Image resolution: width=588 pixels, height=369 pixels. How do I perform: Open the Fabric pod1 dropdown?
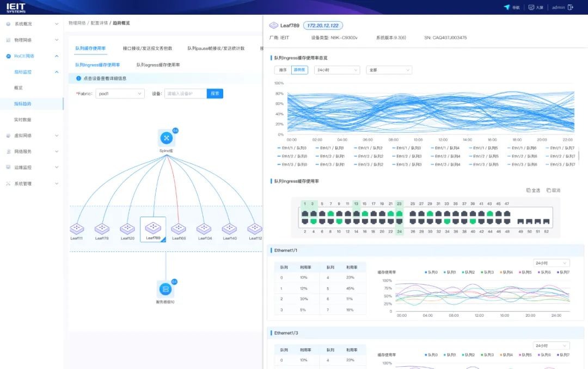click(x=119, y=94)
